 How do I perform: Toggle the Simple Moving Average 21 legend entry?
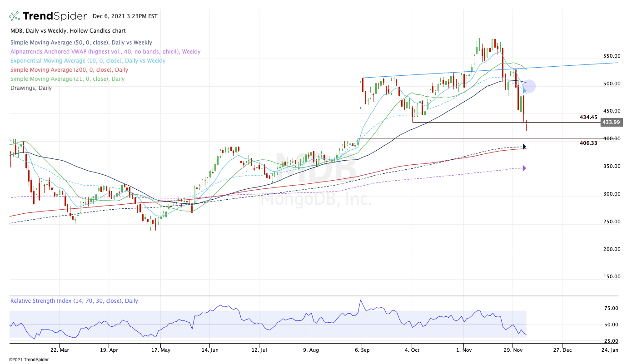67,79
